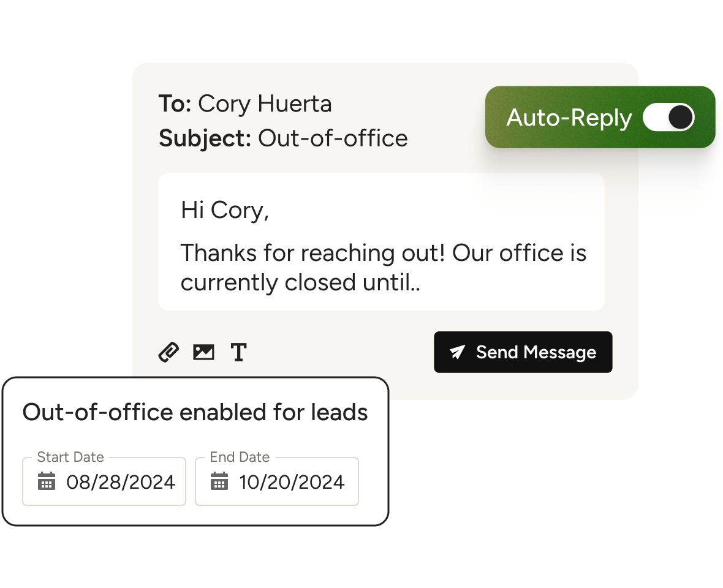Select the recipient name Cory Huerta
This screenshot has height=588, width=723.
265,104
